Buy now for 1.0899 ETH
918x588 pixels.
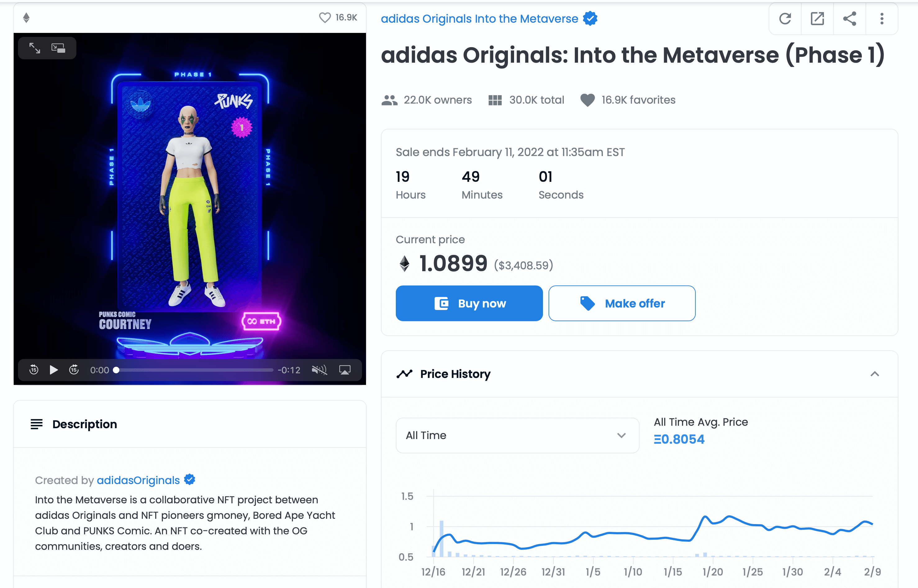[x=469, y=303]
